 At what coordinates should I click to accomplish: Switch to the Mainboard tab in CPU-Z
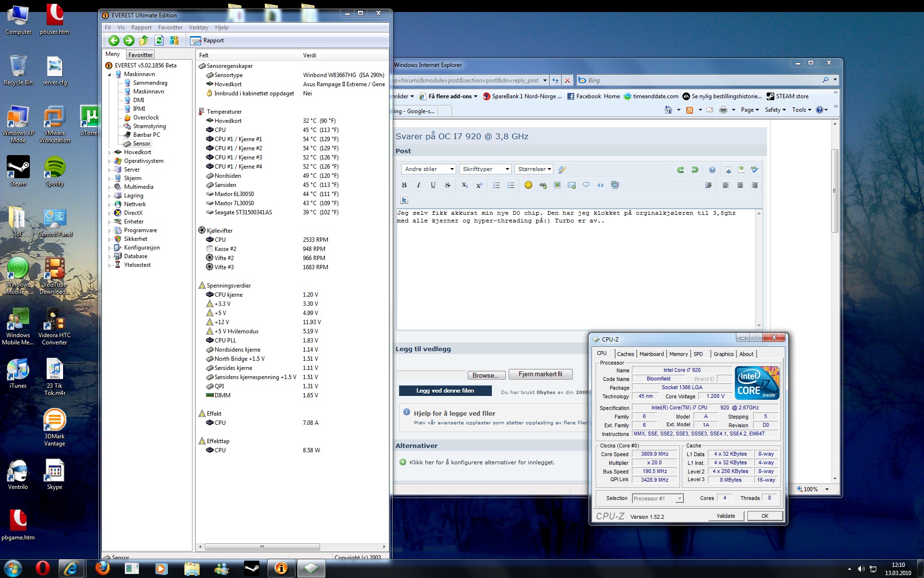pos(652,354)
